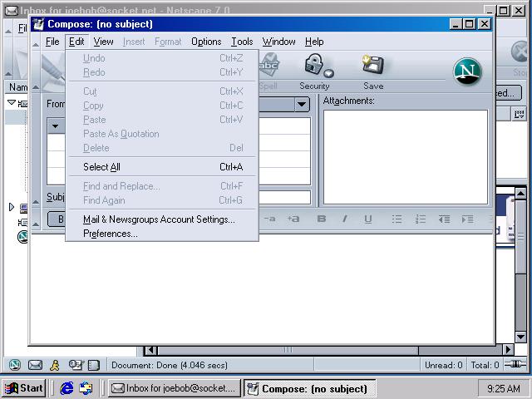Choose Select All from Edit menu

[x=163, y=167]
